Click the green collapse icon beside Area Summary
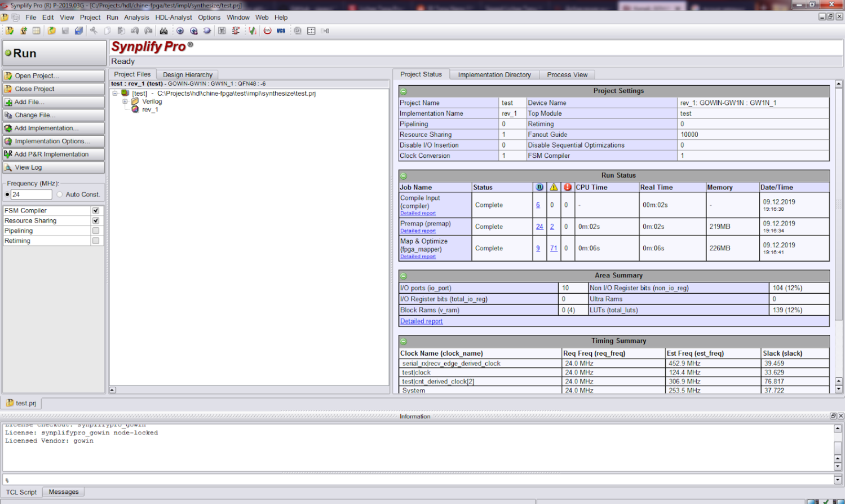The image size is (845, 504). pyautogui.click(x=404, y=276)
